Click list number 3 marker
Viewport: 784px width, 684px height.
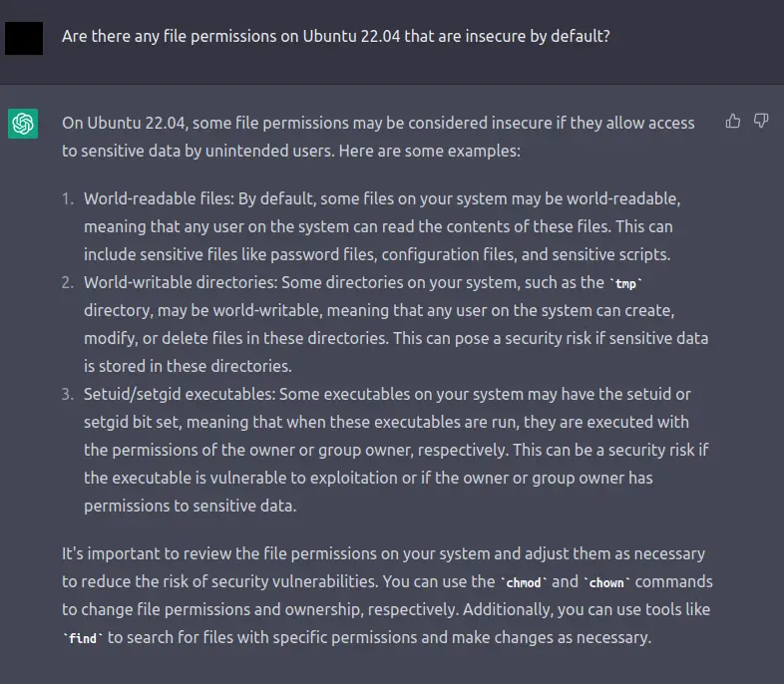click(x=68, y=394)
